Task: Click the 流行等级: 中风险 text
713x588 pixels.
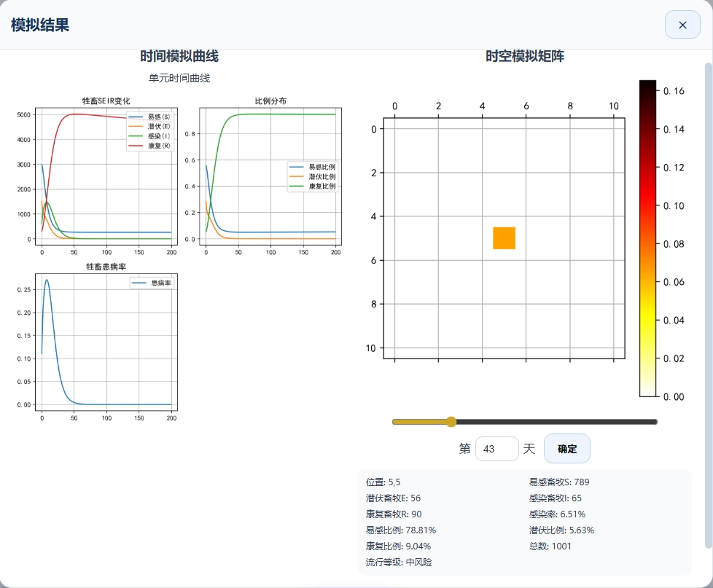Action: tap(399, 562)
